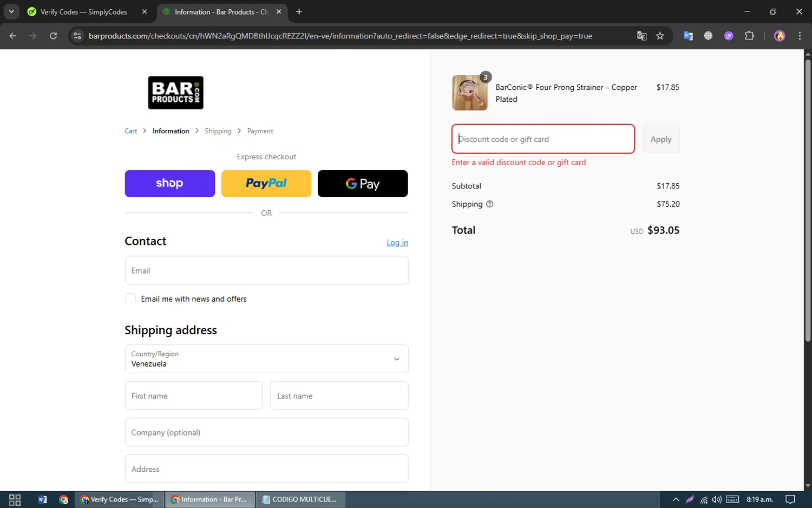Go back to Cart breadcrumb
Viewport: 812px width, 508px height.
click(x=130, y=131)
